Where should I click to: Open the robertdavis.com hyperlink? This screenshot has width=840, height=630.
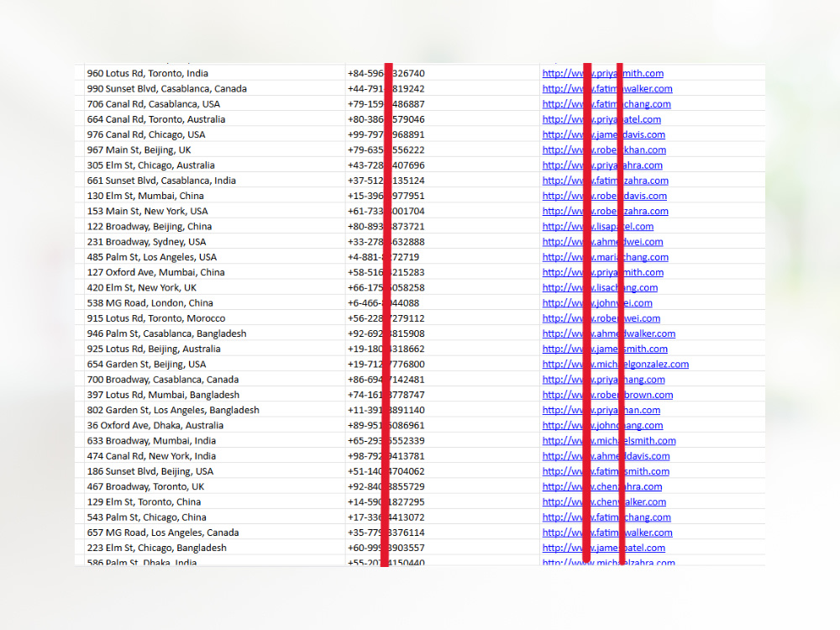604,196
